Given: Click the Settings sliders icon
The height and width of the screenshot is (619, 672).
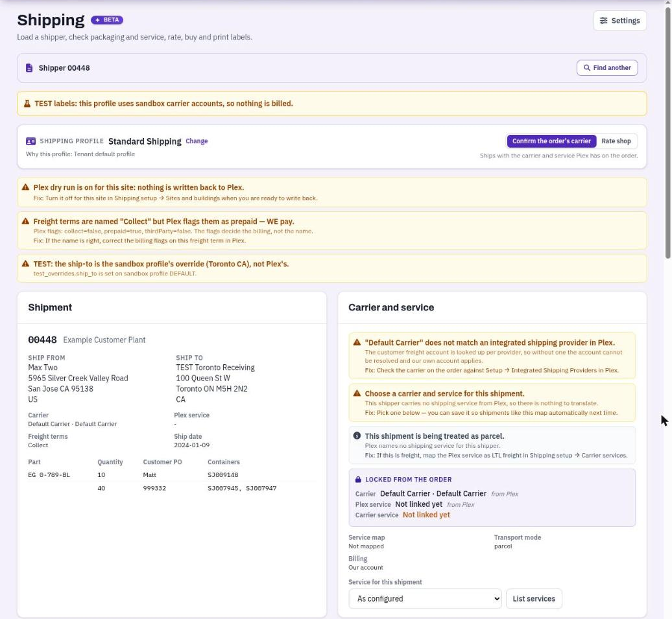Looking at the screenshot, I should pos(603,21).
